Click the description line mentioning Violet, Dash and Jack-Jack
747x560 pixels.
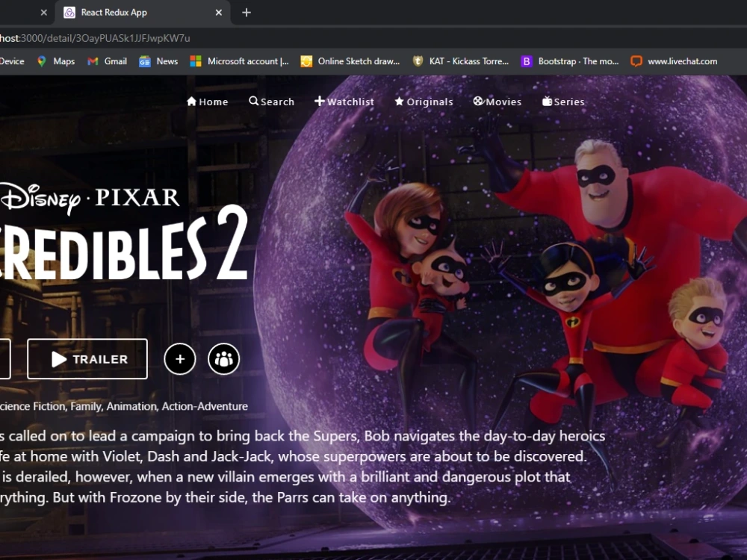coord(293,456)
